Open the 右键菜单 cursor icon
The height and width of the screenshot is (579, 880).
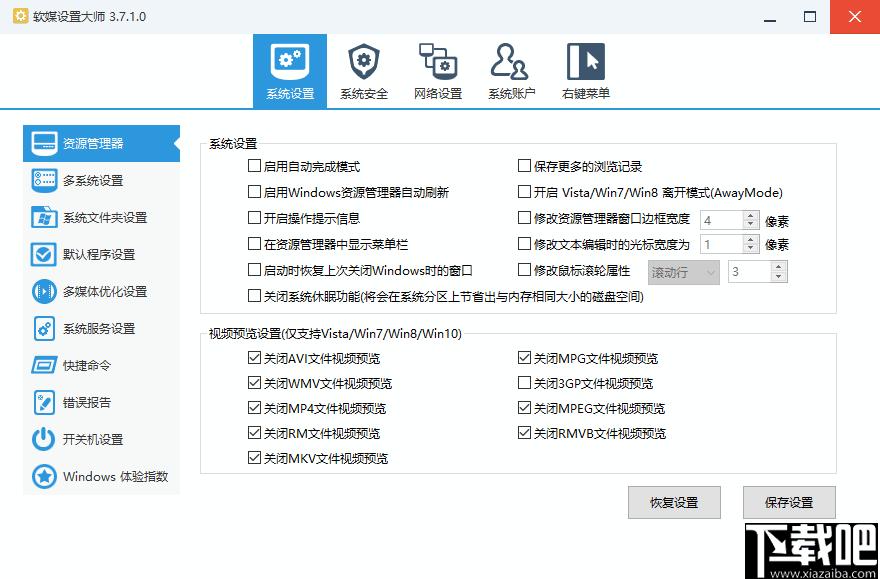pyautogui.click(x=585, y=61)
